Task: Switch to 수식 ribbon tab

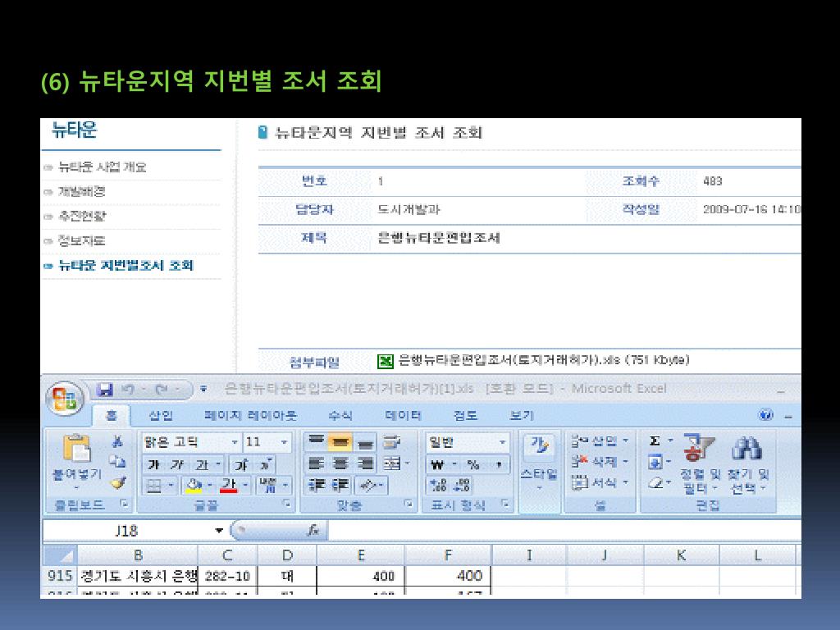Action: pyautogui.click(x=340, y=416)
